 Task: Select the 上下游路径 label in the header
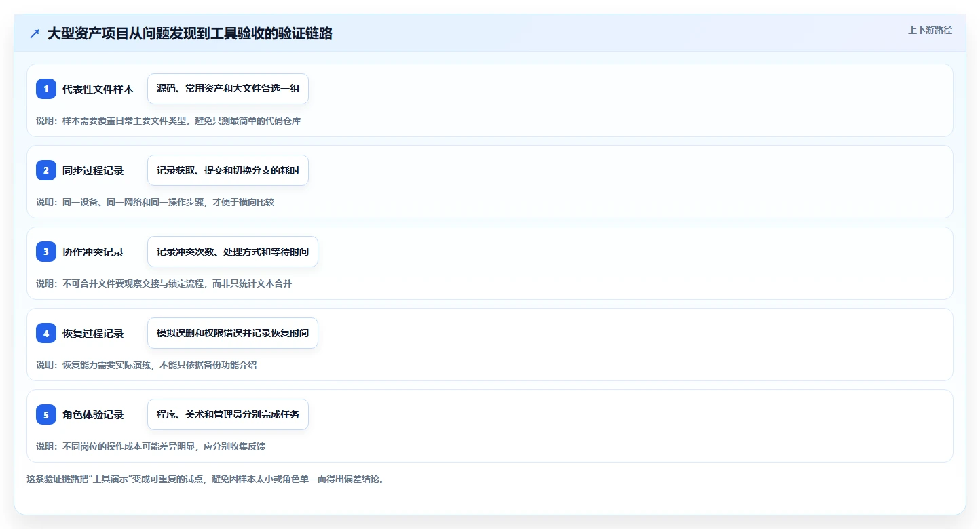click(930, 30)
